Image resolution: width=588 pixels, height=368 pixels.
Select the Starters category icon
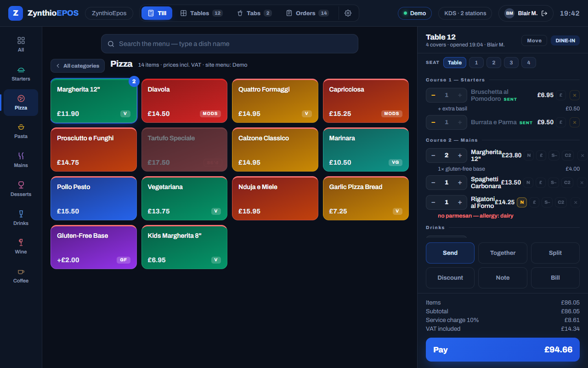[x=21, y=74]
